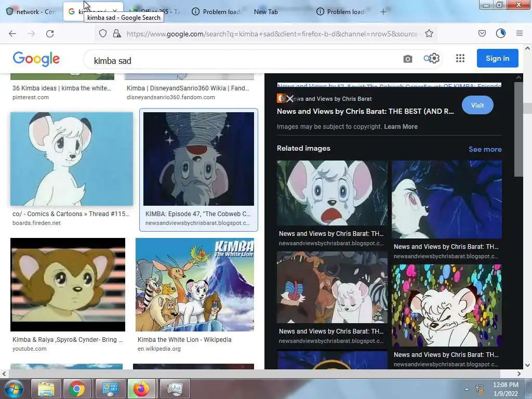
Task: Switch to Firefox taskbar button
Action: [141, 389]
